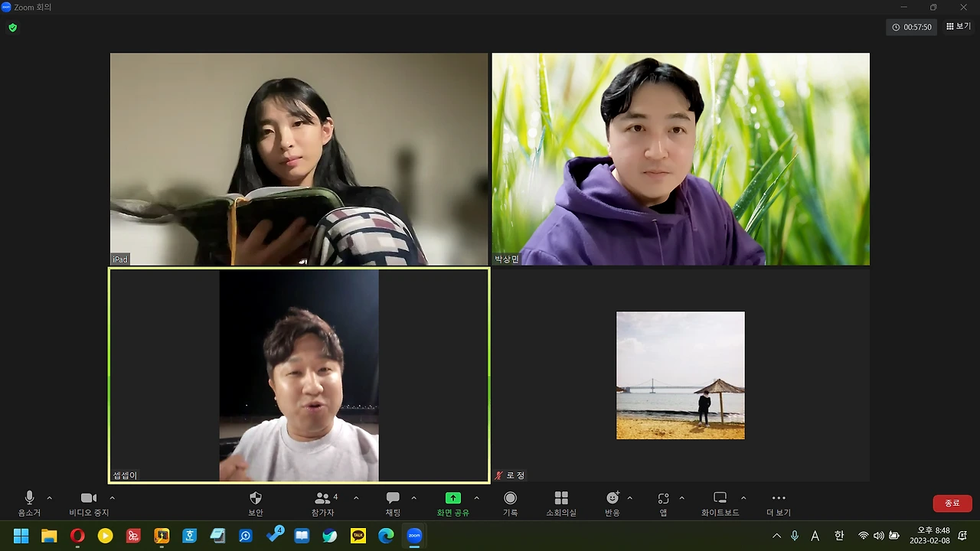Open the checkmark To Do taskbar icon
980x551 pixels.
tap(274, 535)
